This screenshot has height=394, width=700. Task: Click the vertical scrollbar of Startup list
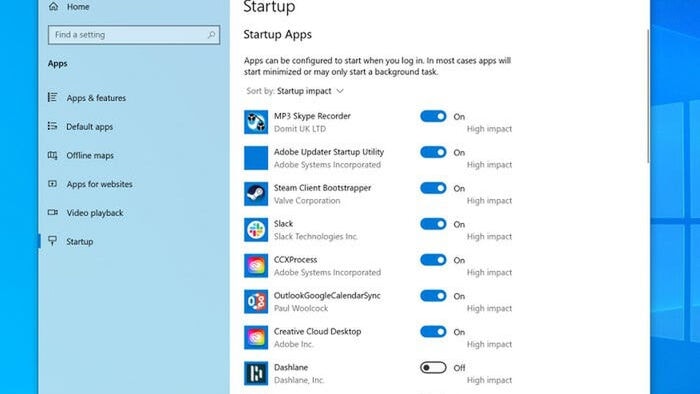click(x=648, y=96)
